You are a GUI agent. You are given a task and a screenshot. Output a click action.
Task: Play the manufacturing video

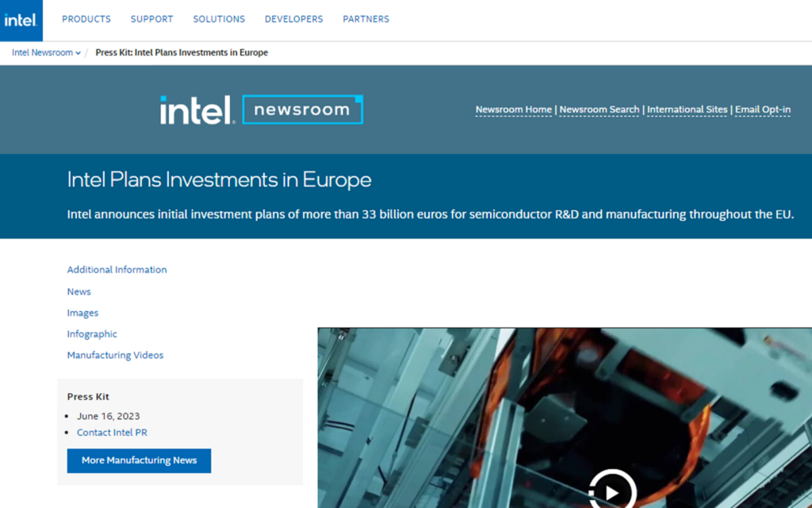612,492
